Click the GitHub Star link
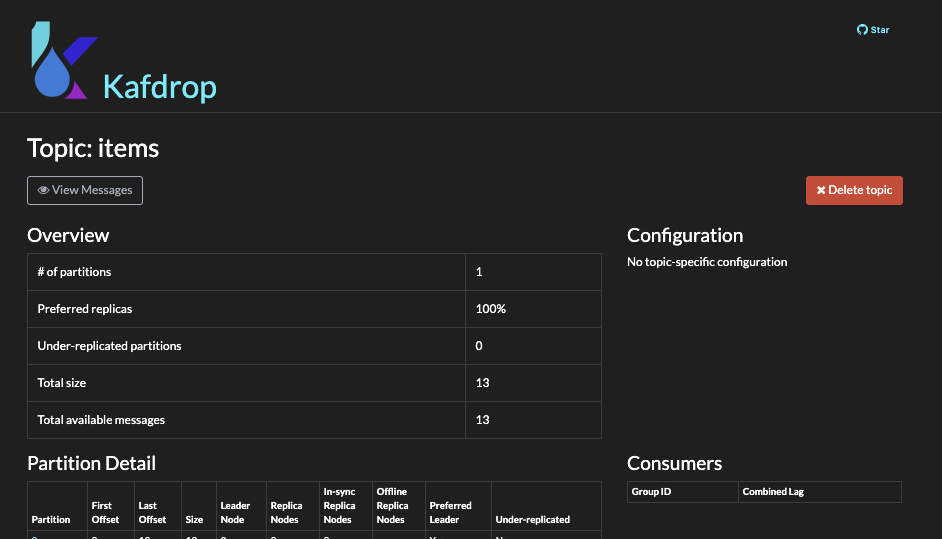Screen dimensions: 942x539 click(x=873, y=29)
